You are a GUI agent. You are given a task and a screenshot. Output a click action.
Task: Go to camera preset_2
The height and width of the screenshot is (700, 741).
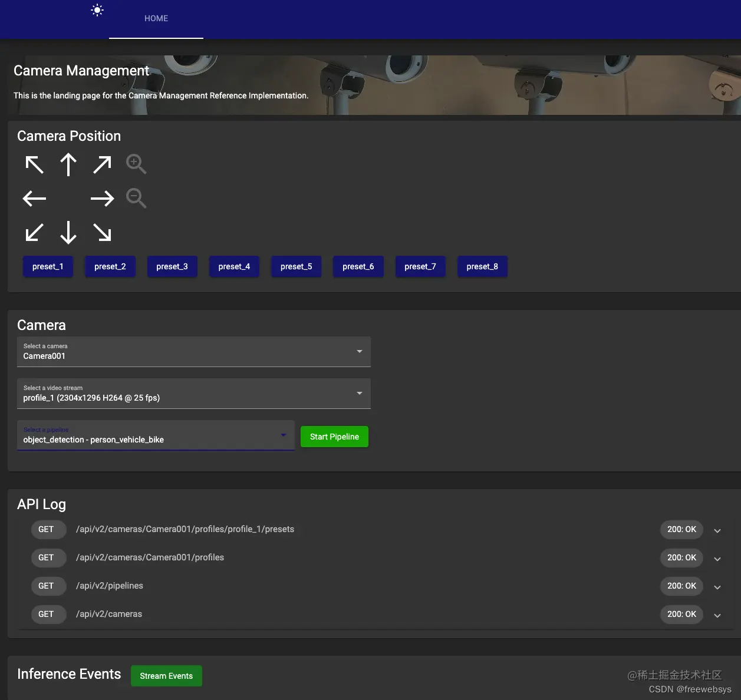110,266
